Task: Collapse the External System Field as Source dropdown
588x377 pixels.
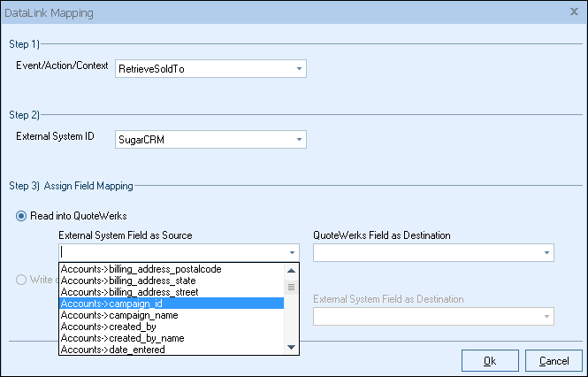Action: 292,252
